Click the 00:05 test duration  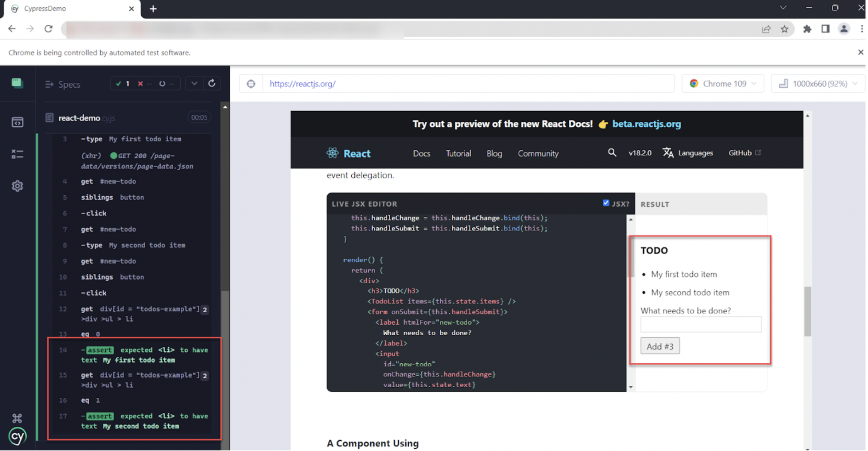tap(199, 118)
